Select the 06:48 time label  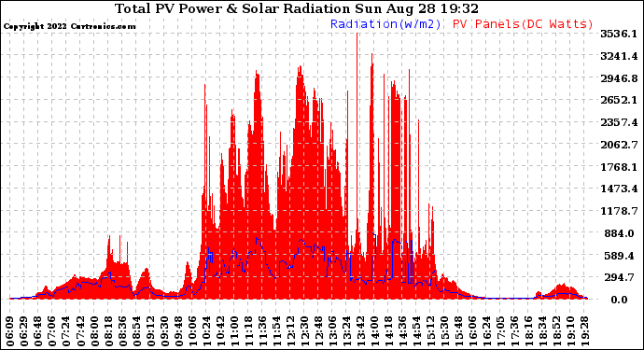click(38, 331)
